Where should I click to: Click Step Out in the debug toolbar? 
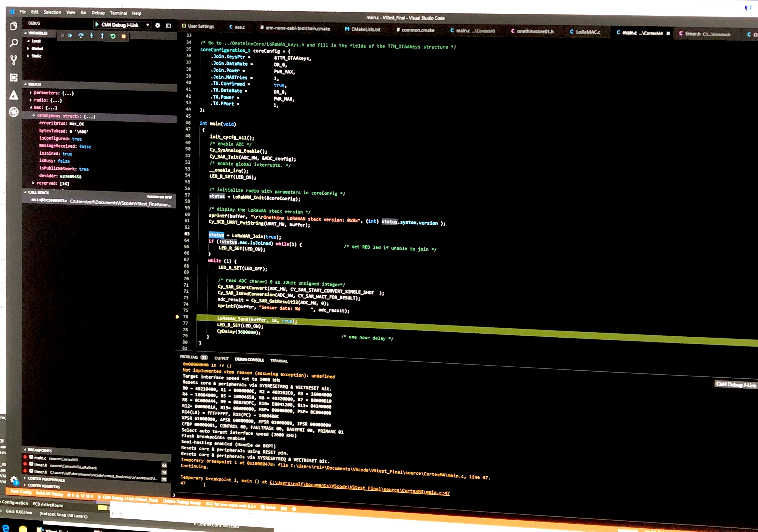(x=102, y=36)
